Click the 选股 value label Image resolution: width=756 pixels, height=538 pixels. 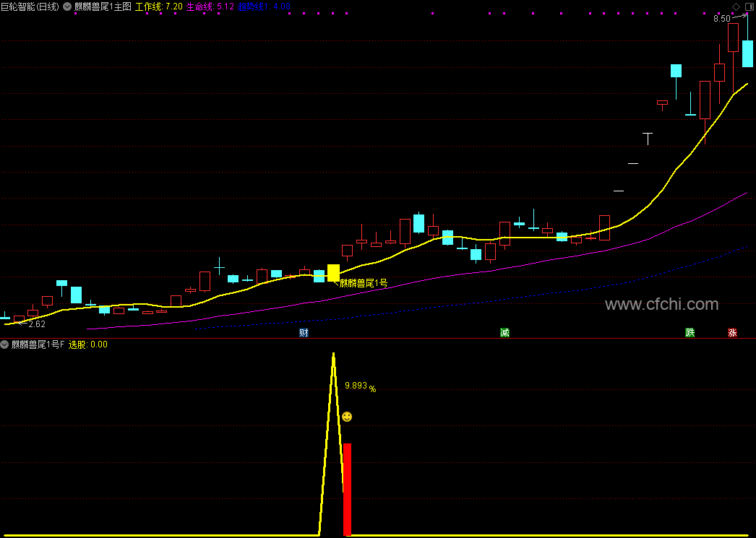[x=87, y=344]
